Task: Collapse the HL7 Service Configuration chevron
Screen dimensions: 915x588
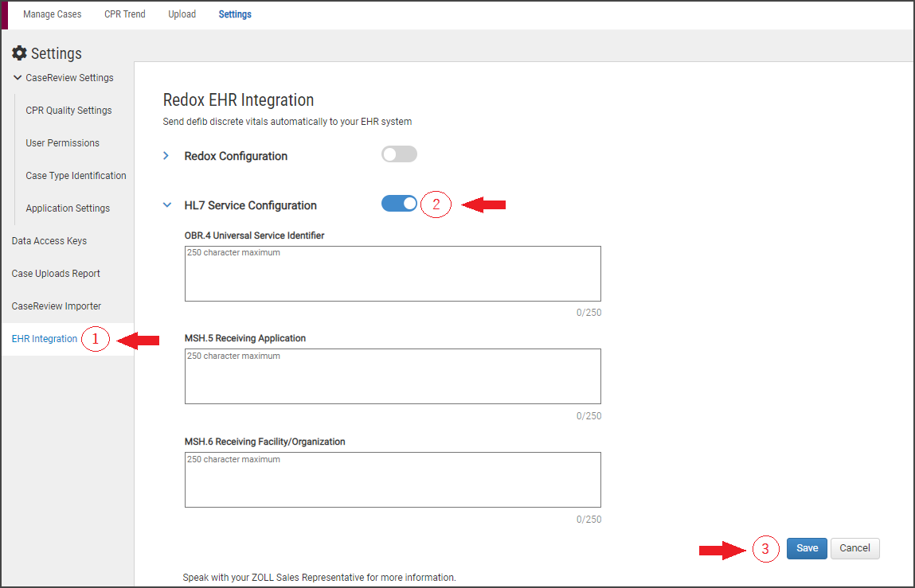Action: 167,205
